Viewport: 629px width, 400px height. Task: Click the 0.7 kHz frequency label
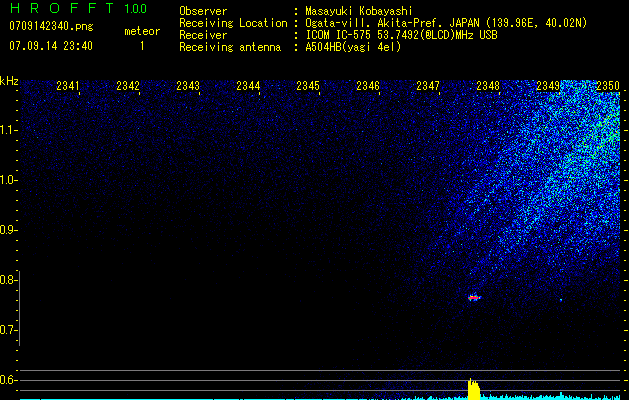[8, 330]
